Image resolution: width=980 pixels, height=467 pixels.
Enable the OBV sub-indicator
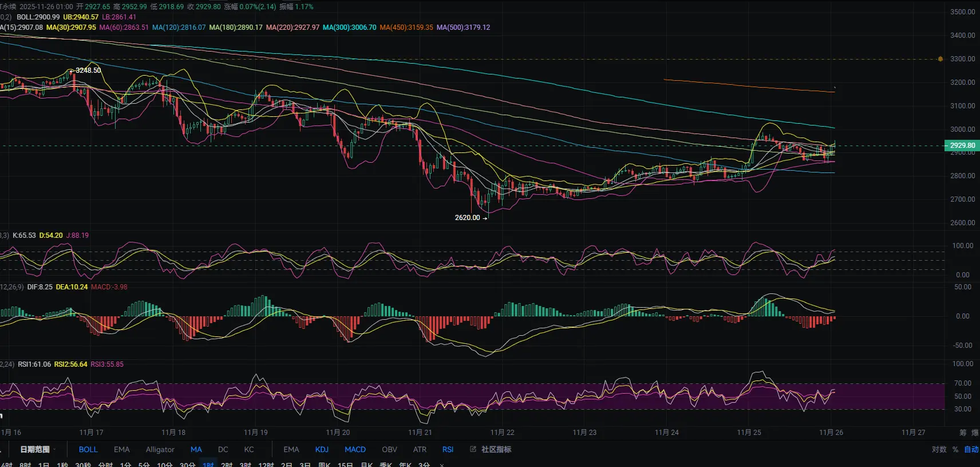pyautogui.click(x=389, y=449)
